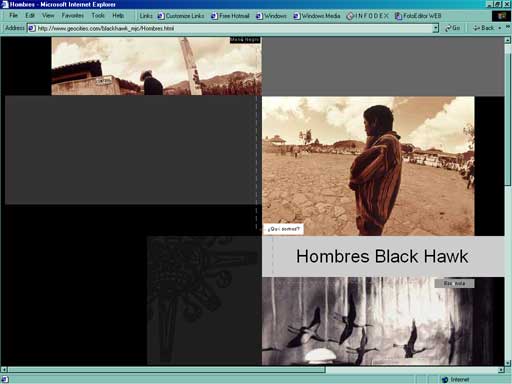The image size is (512, 384).
Task: Click the Links toolbar label
Action: tap(146, 16)
